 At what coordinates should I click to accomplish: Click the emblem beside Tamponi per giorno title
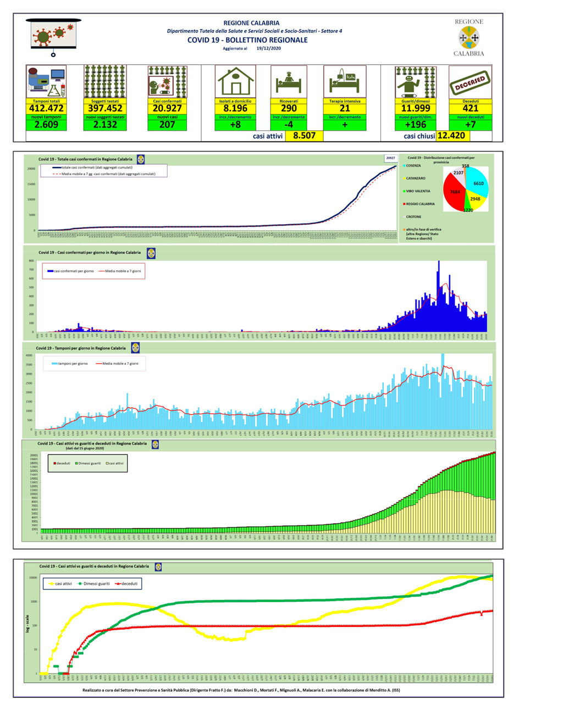pyautogui.click(x=136, y=348)
